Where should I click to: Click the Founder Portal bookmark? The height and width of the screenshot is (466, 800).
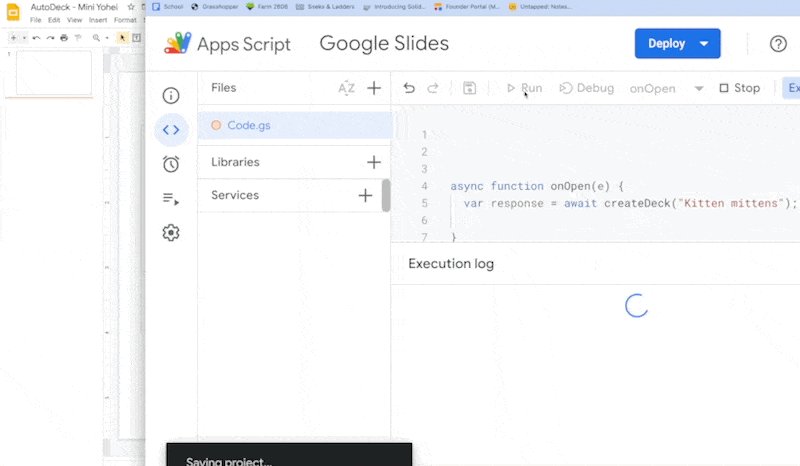coord(467,7)
